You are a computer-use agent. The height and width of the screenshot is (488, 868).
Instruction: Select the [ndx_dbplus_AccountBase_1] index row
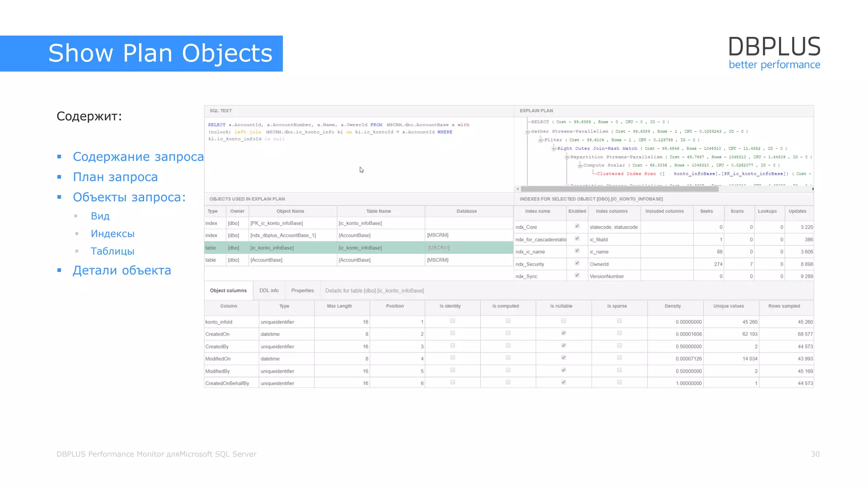(x=359, y=236)
